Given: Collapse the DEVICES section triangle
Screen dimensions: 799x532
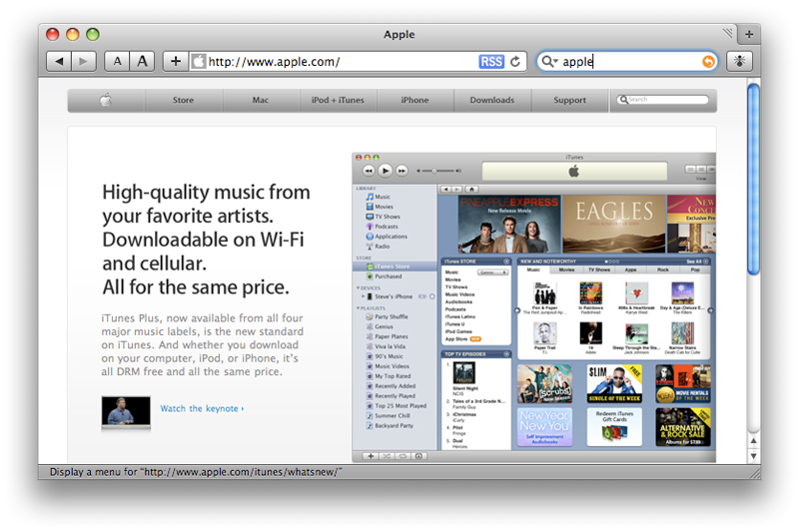Looking at the screenshot, I should 358,288.
